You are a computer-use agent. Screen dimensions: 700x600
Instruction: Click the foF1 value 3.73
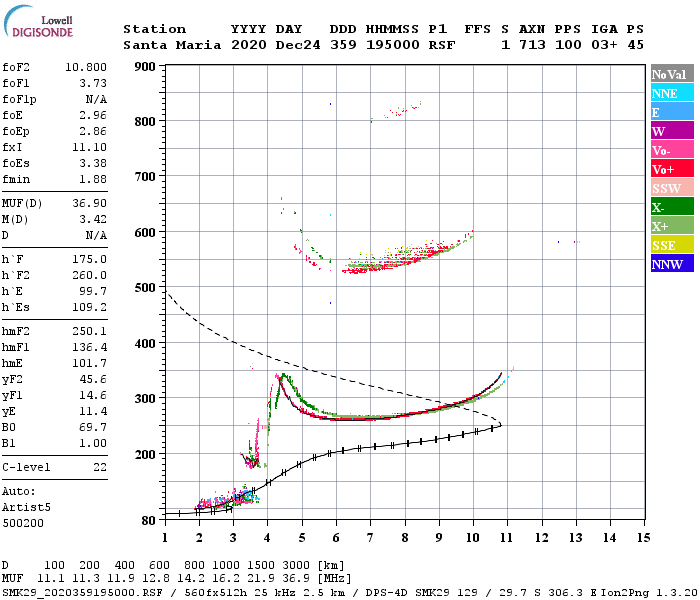(x=93, y=83)
